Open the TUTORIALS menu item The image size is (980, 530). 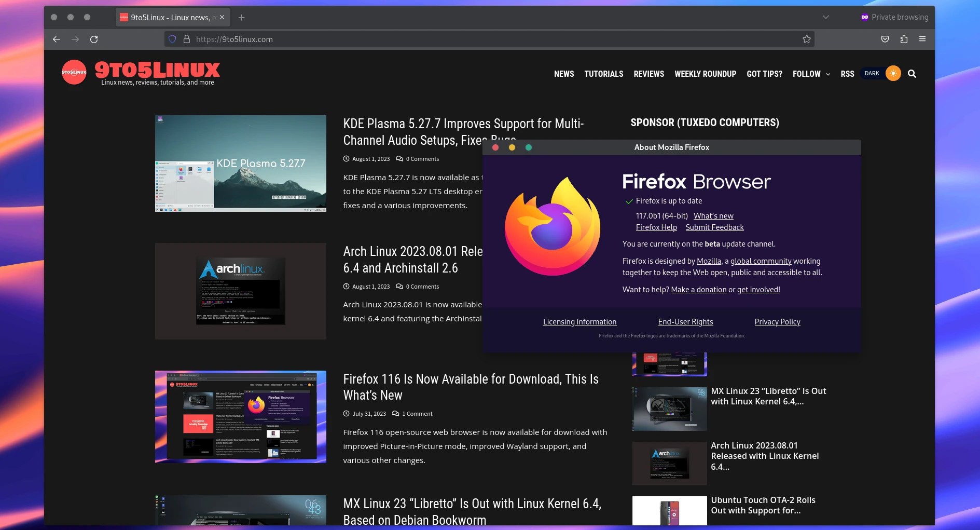coord(603,74)
